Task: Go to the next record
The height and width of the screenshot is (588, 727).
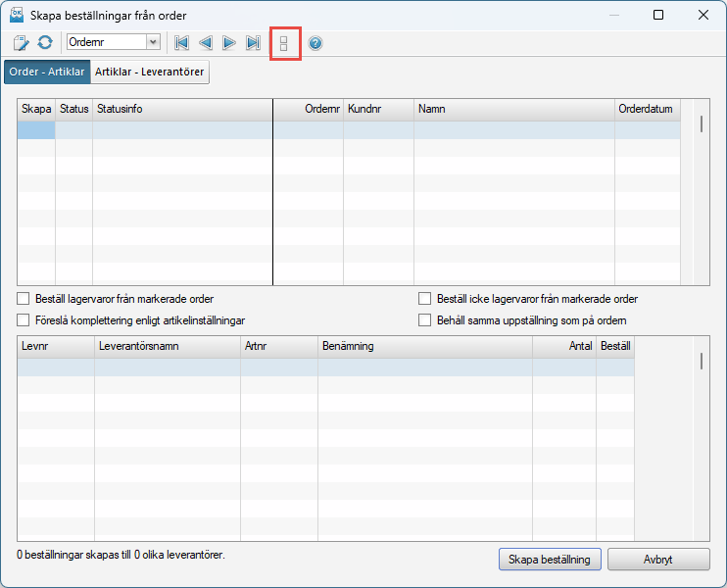Action: (229, 43)
